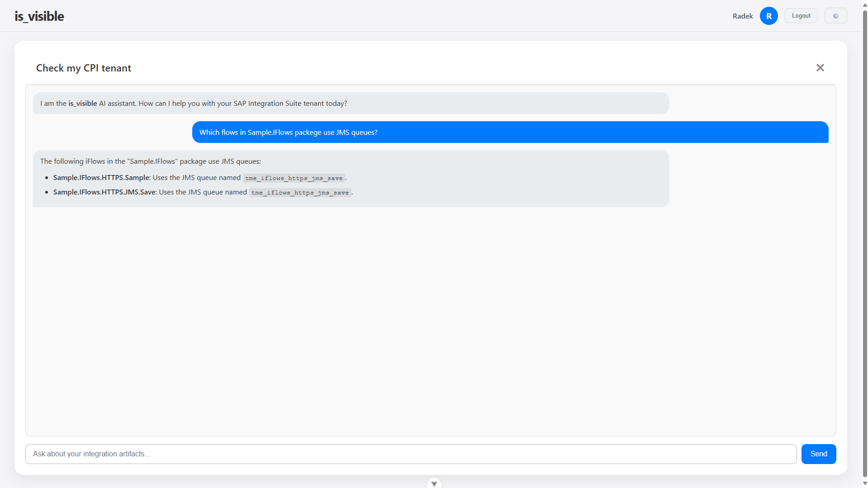Viewport: 868px width, 488px height.
Task: Click the Ask about integration artifacts field
Action: [x=407, y=454]
